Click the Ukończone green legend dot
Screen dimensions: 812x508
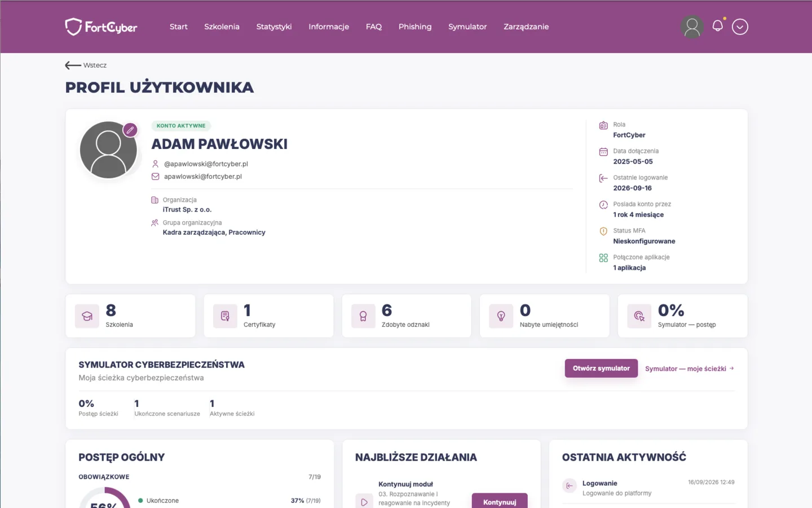[140, 501]
